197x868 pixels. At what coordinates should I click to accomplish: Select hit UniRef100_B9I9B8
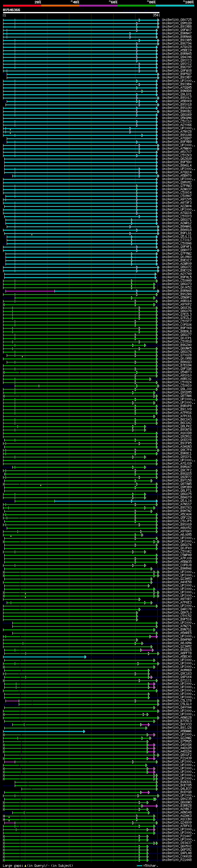177,26
